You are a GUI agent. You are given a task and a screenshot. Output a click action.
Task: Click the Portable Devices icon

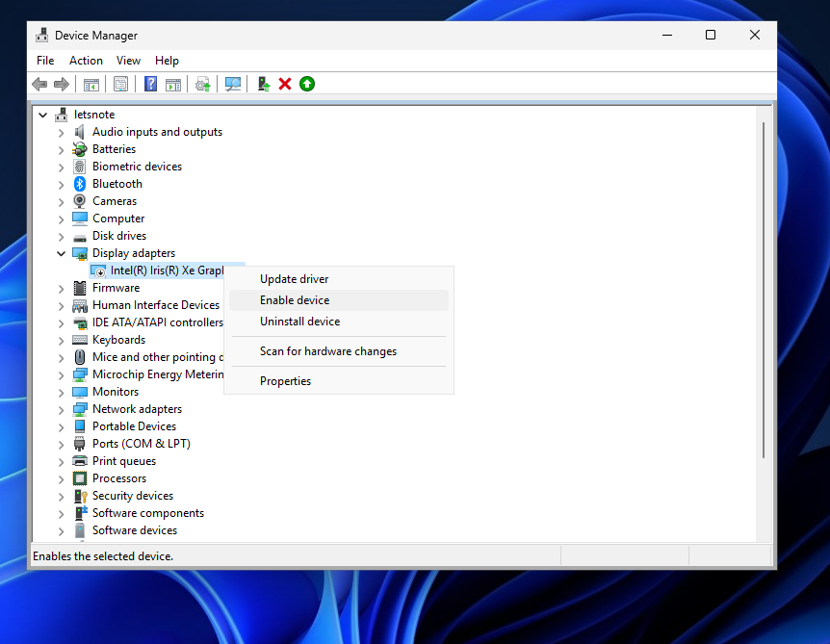79,426
